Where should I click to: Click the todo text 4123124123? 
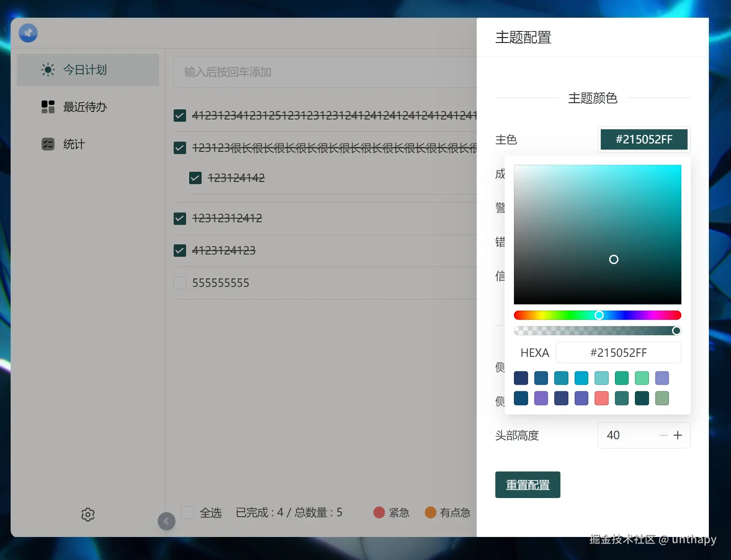[x=224, y=251]
